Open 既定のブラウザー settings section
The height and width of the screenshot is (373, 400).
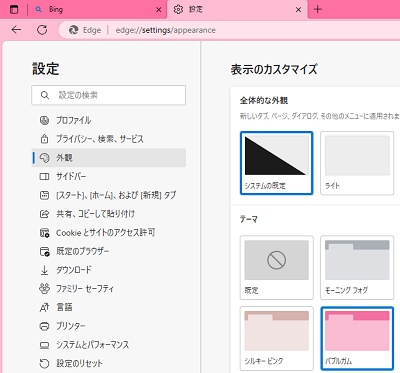(x=109, y=251)
